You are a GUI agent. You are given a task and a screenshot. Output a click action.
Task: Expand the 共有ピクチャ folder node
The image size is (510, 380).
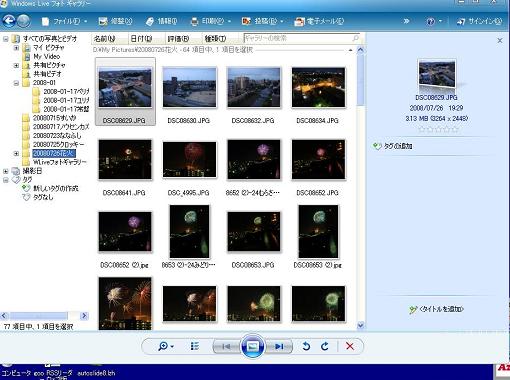click(x=16, y=65)
